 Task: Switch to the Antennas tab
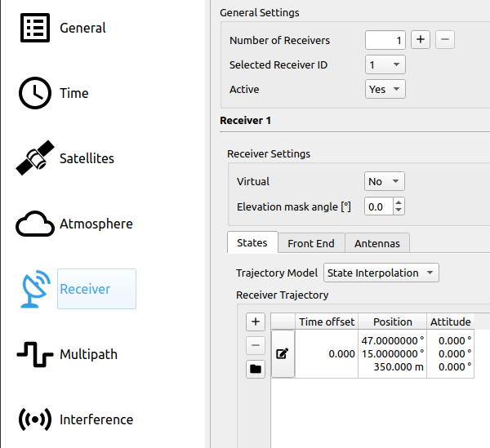[x=376, y=243]
